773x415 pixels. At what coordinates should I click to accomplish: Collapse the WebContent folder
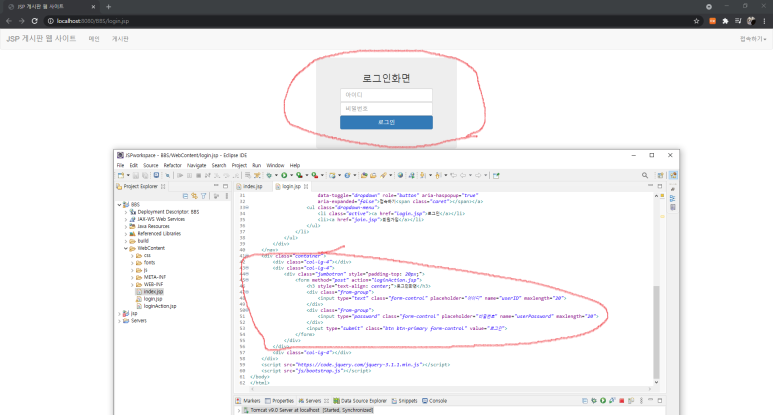pos(126,248)
